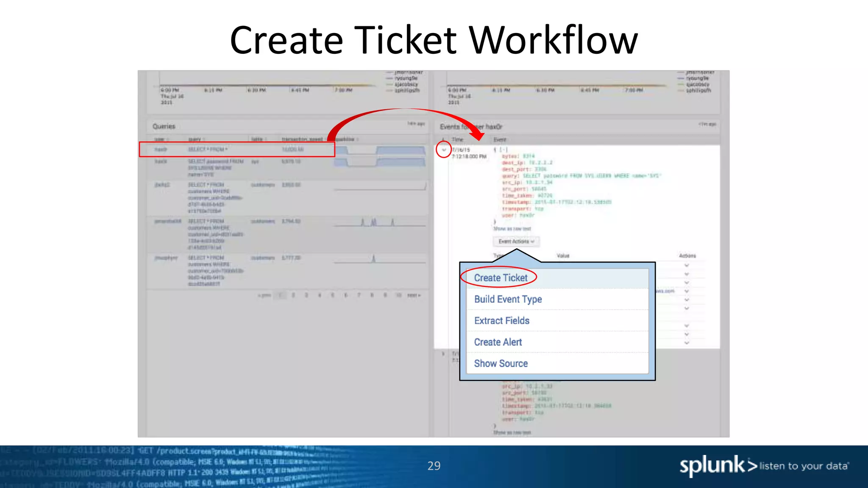
Task: Click user hax0r in first Queries row
Action: point(161,150)
